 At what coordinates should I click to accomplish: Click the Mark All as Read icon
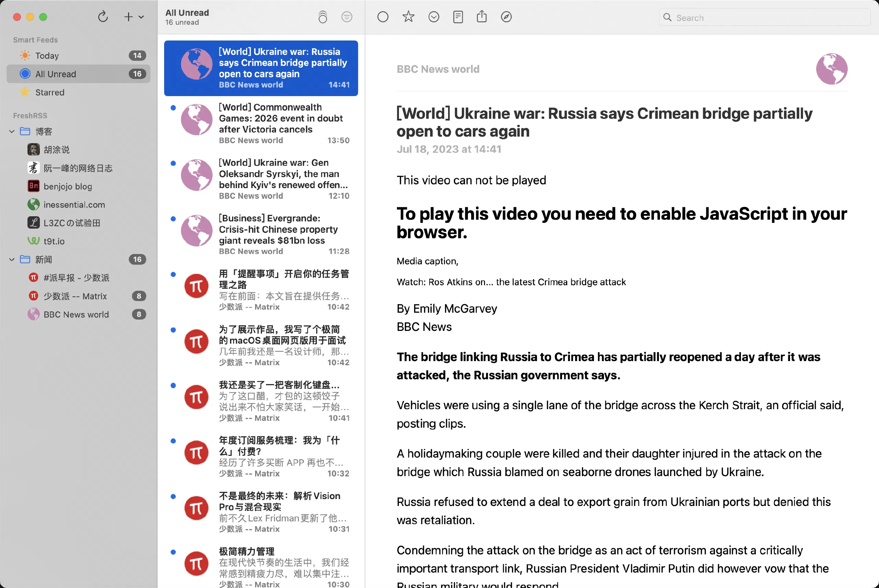(x=323, y=17)
